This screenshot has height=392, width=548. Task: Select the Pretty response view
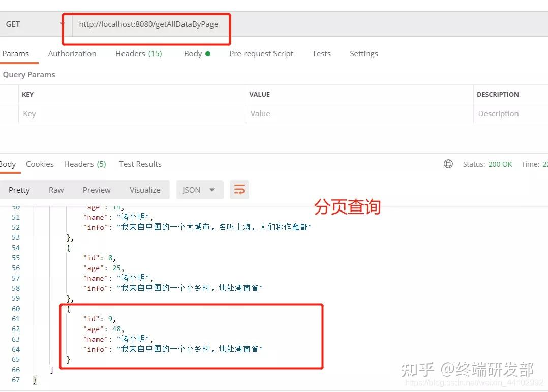coord(19,189)
